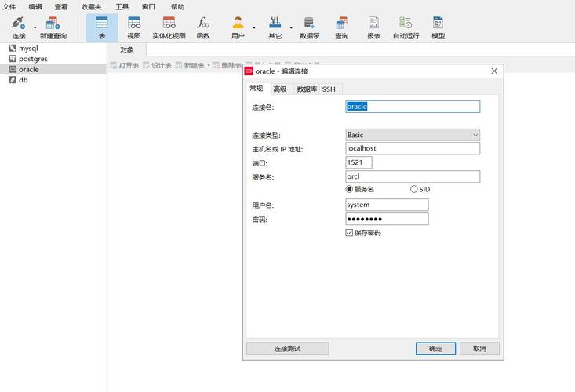
Task: Open the 自动运行 (Automation) toolbar icon
Action: click(x=406, y=27)
